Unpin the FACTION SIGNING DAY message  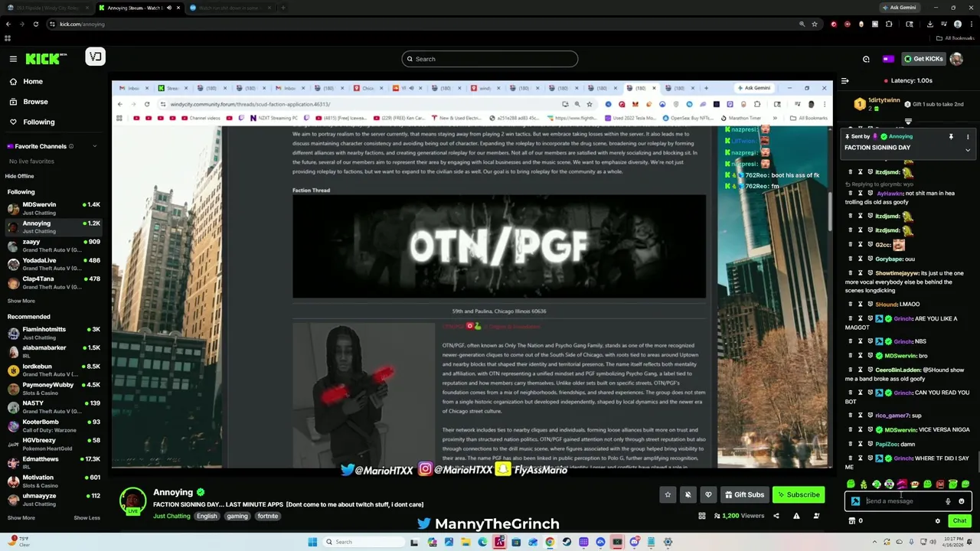pos(951,137)
